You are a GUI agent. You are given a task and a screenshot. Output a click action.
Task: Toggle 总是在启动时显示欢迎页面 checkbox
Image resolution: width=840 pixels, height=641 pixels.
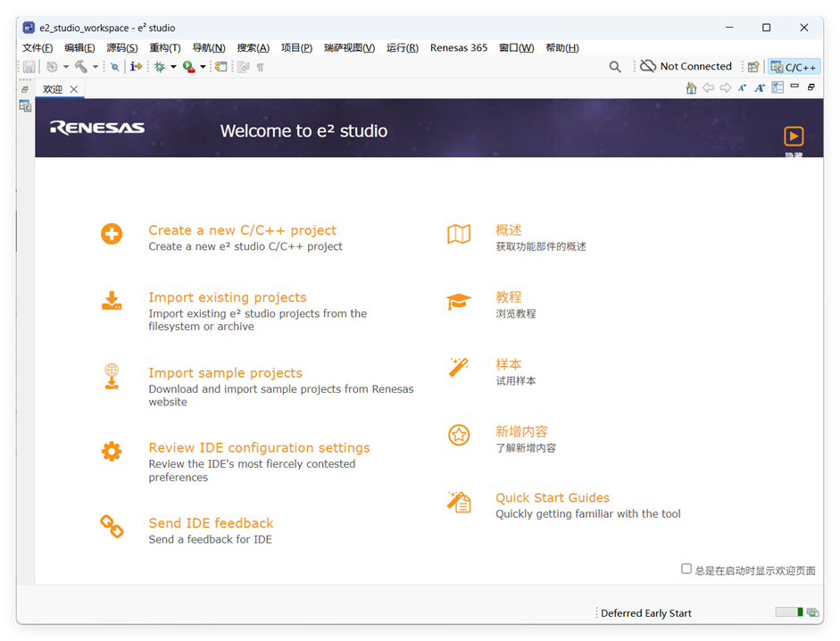coord(686,569)
